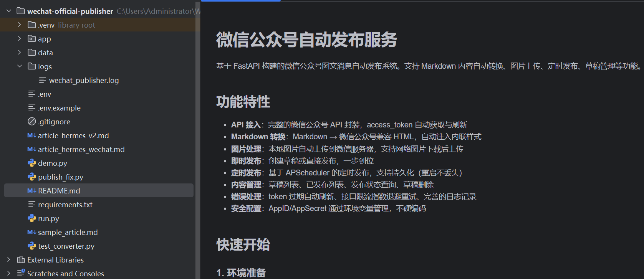Collapse the wechat-official-publisher project root
The image size is (644, 279).
[9, 11]
